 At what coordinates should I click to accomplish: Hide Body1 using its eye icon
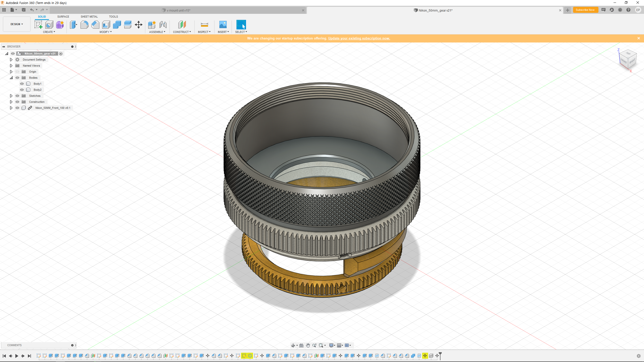[x=22, y=84]
